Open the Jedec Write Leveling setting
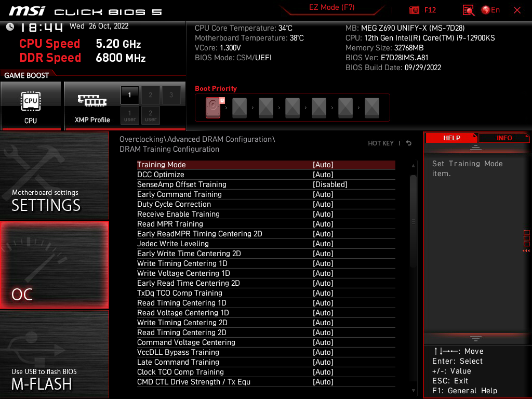Image resolution: width=532 pixels, height=399 pixels. (266, 244)
